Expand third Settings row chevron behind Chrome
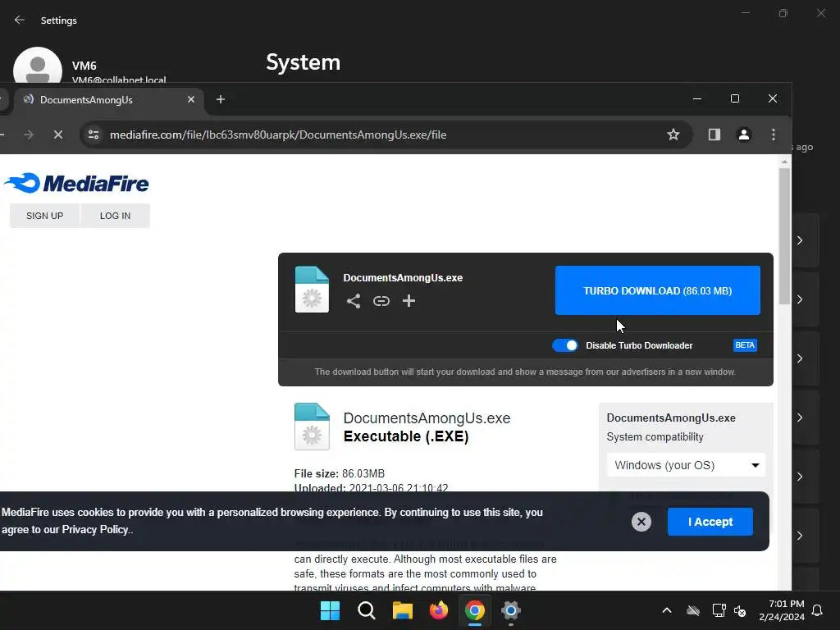Image resolution: width=840 pixels, height=630 pixels. point(800,358)
